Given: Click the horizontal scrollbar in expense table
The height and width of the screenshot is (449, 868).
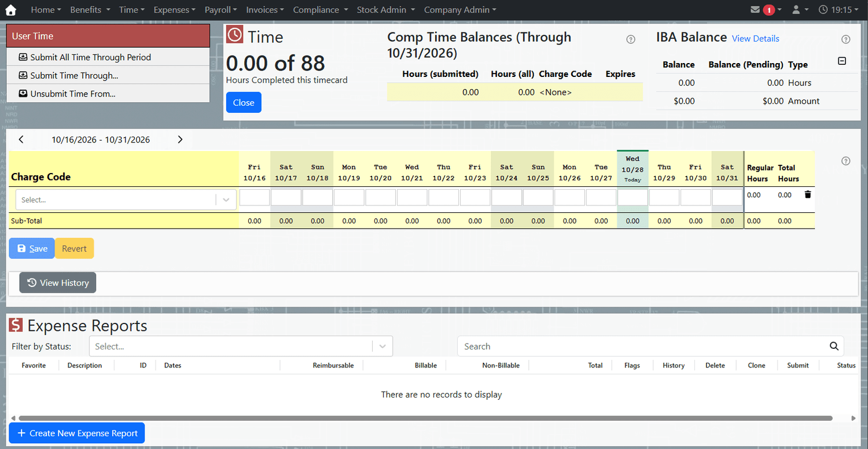Looking at the screenshot, I should (x=425, y=418).
